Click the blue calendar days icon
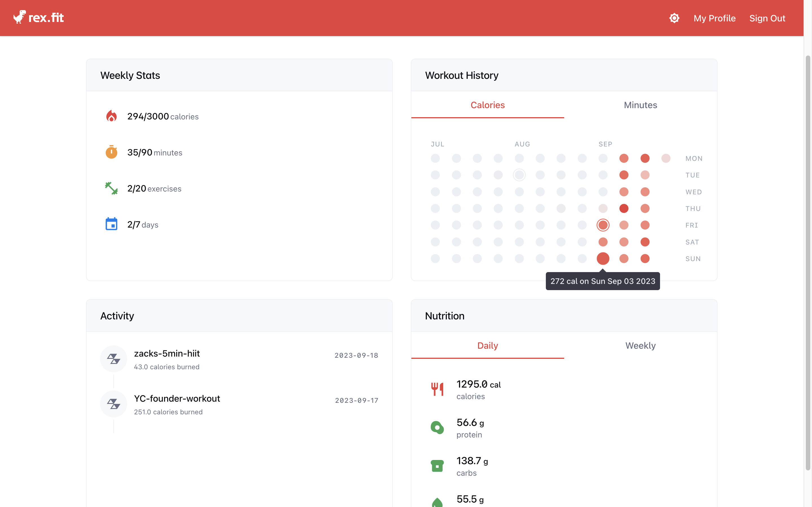Screen dimensions: 812x507 coord(111,224)
